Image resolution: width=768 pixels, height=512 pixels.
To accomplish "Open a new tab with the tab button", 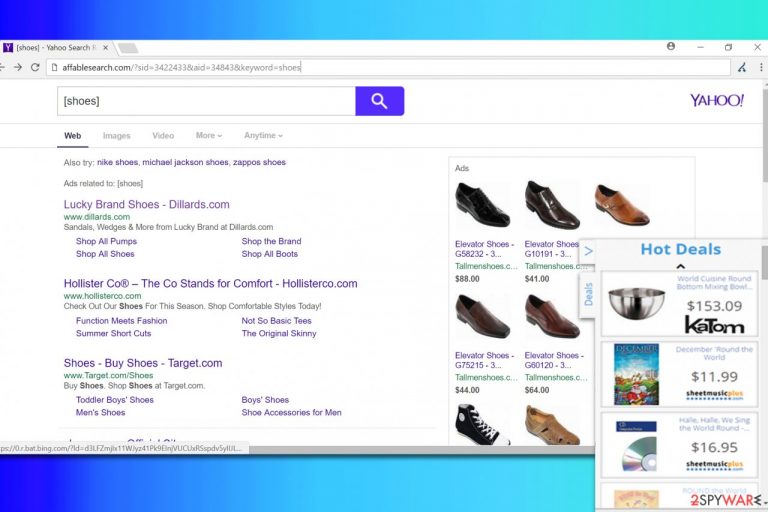I will click(128, 48).
